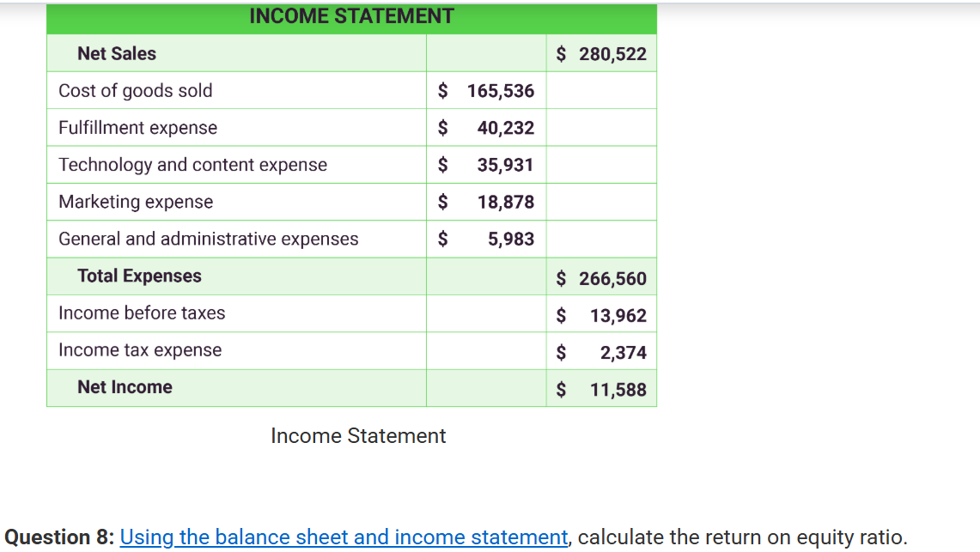Click the 'calculate the return on equity ratio' text
980x552 pixels.
pos(742,537)
